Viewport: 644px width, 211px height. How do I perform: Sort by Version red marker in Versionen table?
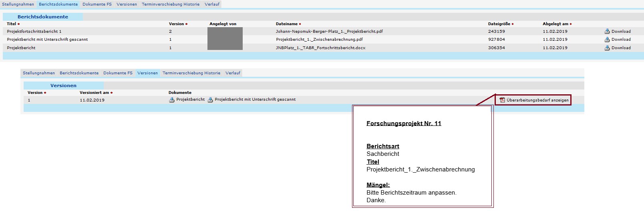click(45, 93)
